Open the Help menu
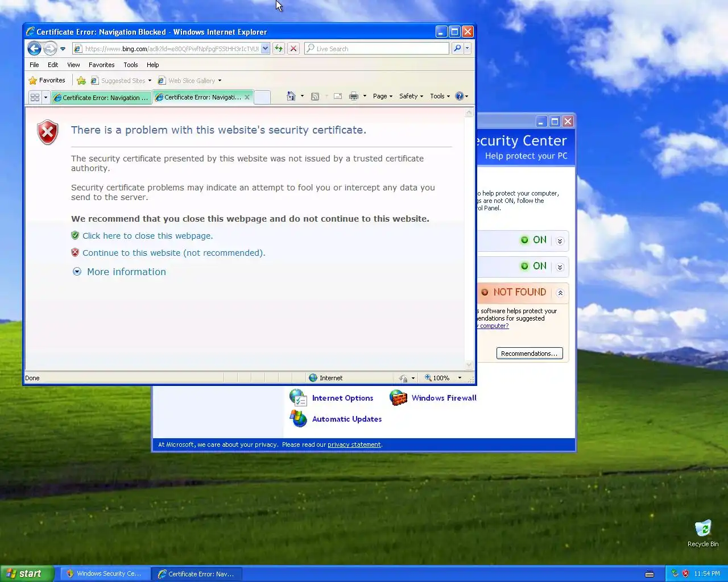This screenshot has width=728, height=582. [153, 65]
